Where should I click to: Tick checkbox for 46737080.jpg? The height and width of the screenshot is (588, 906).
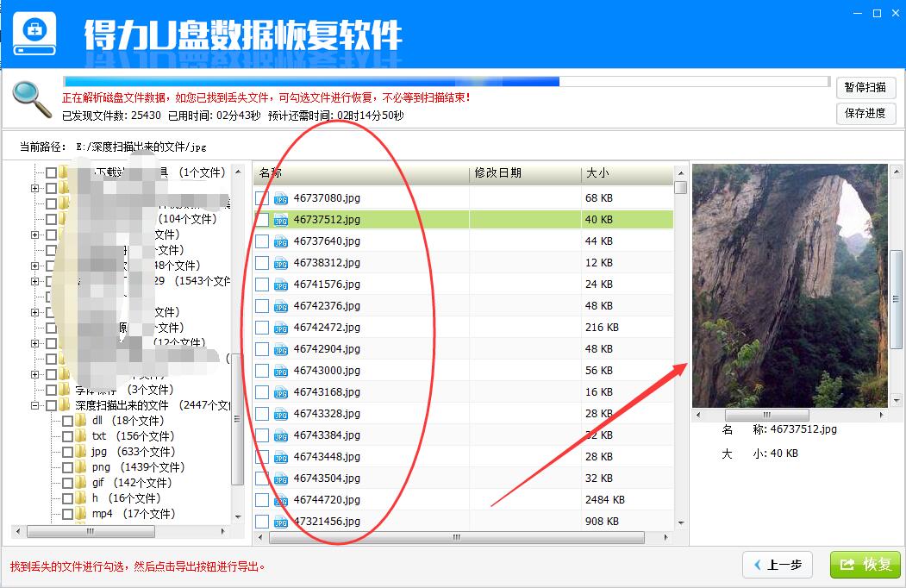click(262, 198)
